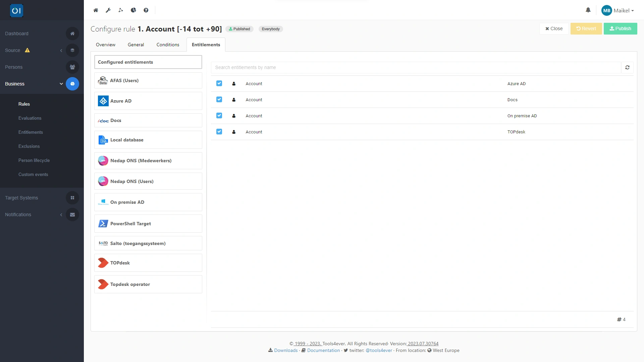This screenshot has height=362, width=644.
Task: Click the toolbar icon after the wrench
Action: tap(121, 10)
